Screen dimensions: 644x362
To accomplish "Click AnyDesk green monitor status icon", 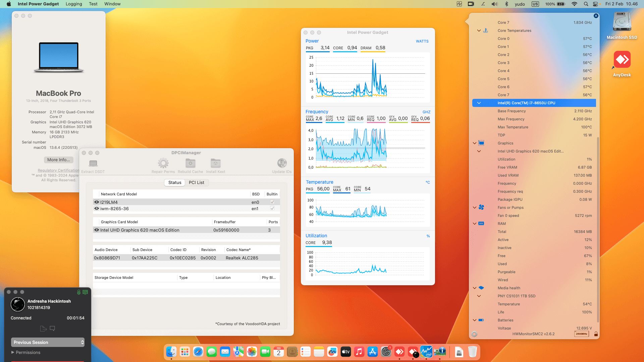I will (x=85, y=292).
